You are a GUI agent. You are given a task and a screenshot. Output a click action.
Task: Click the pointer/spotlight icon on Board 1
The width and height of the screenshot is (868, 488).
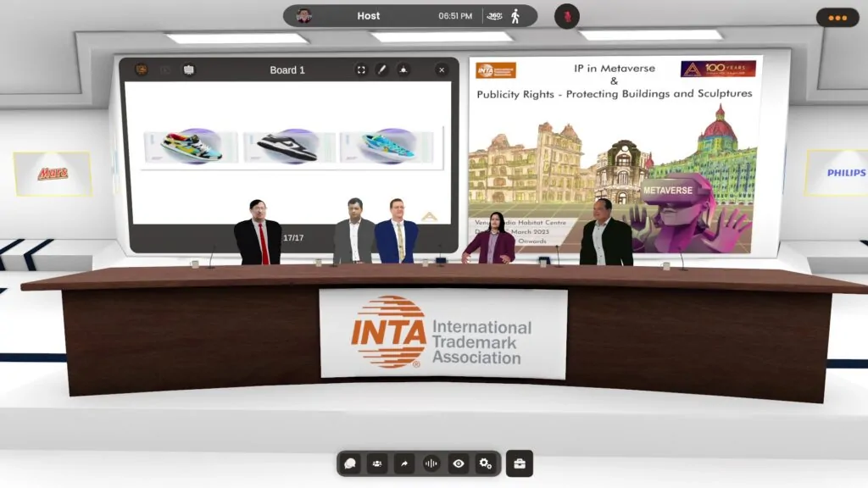click(403, 69)
